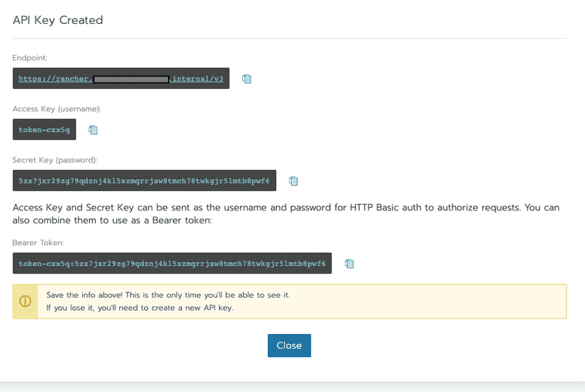The width and height of the screenshot is (585, 392).
Task: Click the 'Save the info above!' warning text
Action: [168, 295]
